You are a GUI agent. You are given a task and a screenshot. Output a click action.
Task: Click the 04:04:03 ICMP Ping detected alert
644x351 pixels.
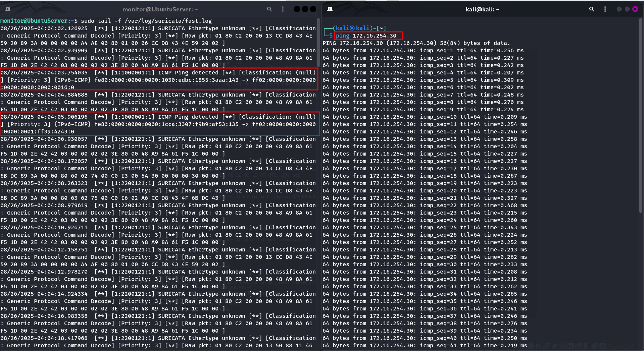158,80
